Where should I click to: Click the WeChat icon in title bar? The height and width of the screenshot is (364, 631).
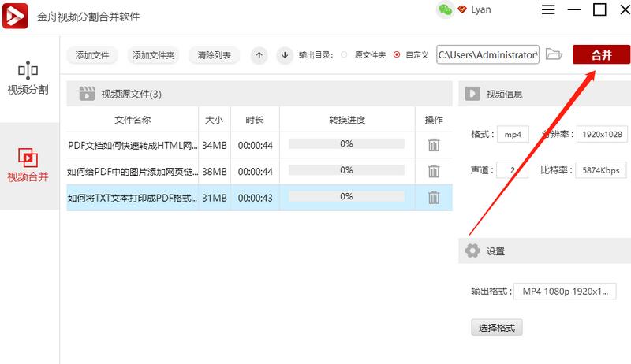tap(446, 9)
